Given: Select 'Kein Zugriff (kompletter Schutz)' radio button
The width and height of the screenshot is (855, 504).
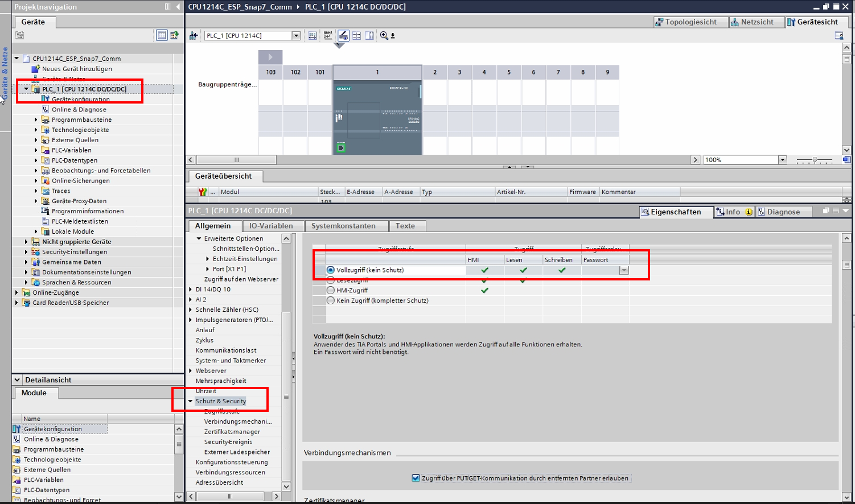Looking at the screenshot, I should 331,300.
